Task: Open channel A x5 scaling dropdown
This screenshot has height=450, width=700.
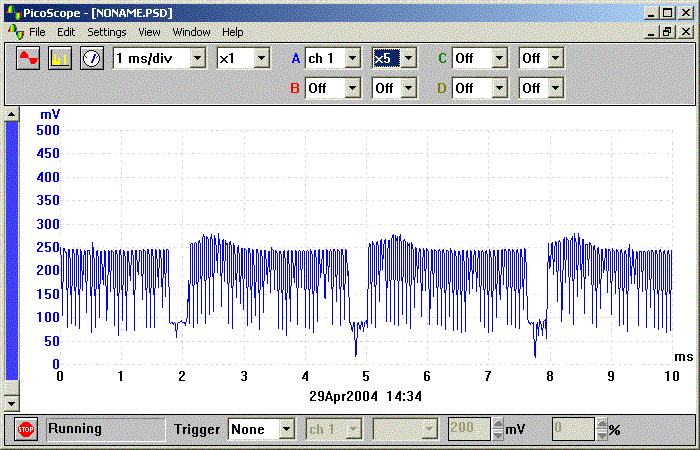Action: (408, 58)
